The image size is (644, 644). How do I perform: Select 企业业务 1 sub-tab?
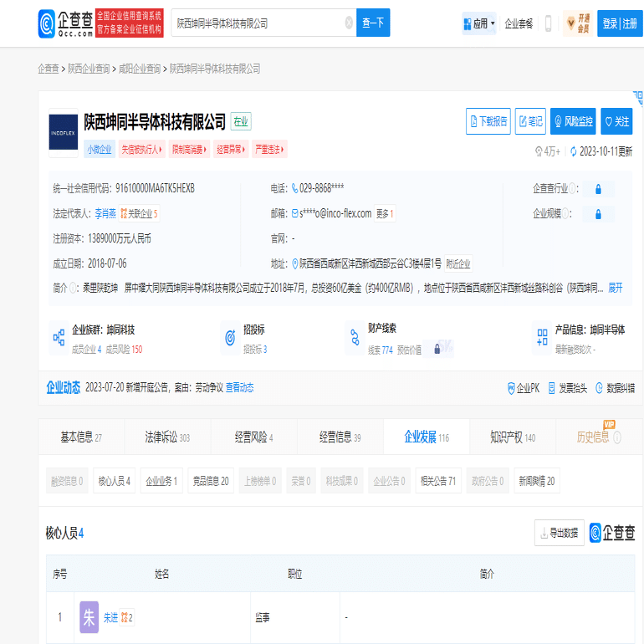coord(161,481)
